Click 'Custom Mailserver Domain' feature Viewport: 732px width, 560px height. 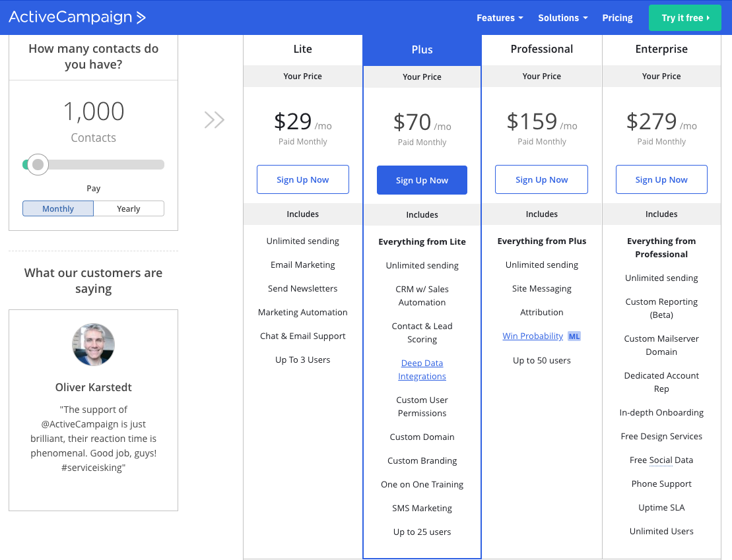coord(661,346)
